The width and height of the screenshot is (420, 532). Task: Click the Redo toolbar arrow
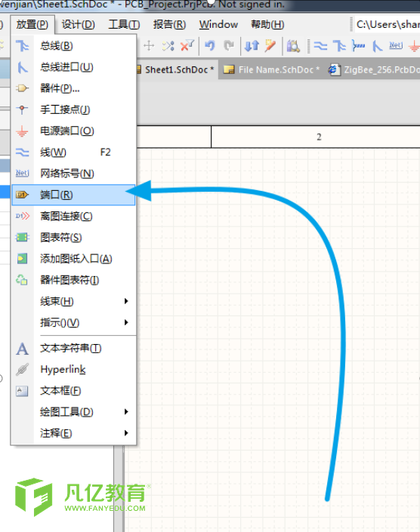pyautogui.click(x=229, y=45)
